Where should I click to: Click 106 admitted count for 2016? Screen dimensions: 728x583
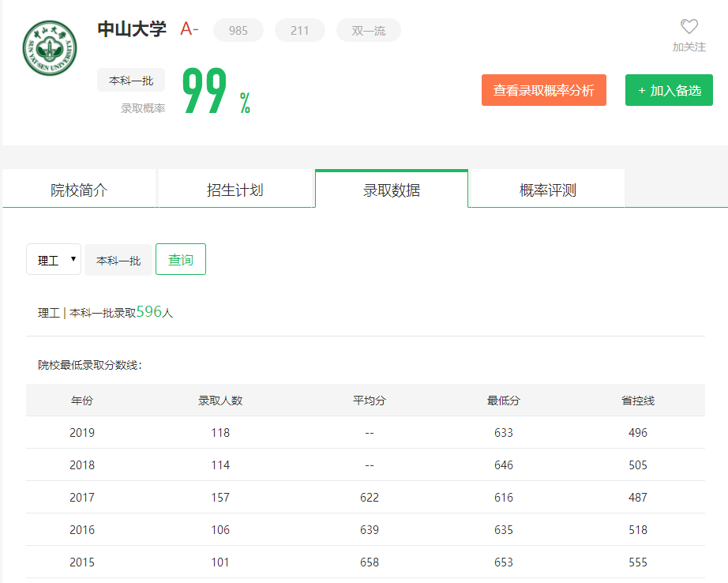[x=220, y=529]
